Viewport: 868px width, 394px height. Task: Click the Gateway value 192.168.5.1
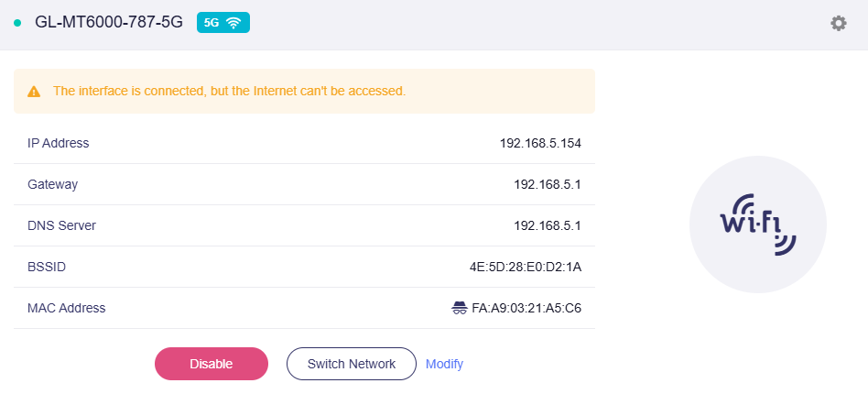pyautogui.click(x=548, y=184)
